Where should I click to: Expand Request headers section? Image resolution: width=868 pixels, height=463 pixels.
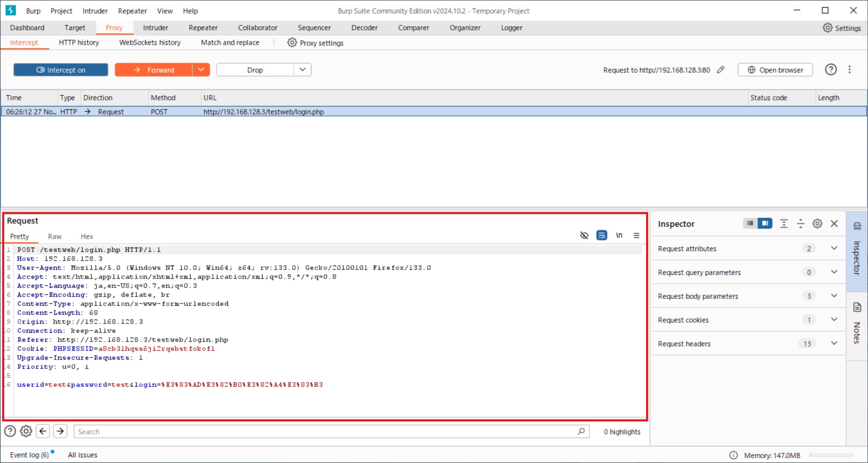pyautogui.click(x=834, y=344)
